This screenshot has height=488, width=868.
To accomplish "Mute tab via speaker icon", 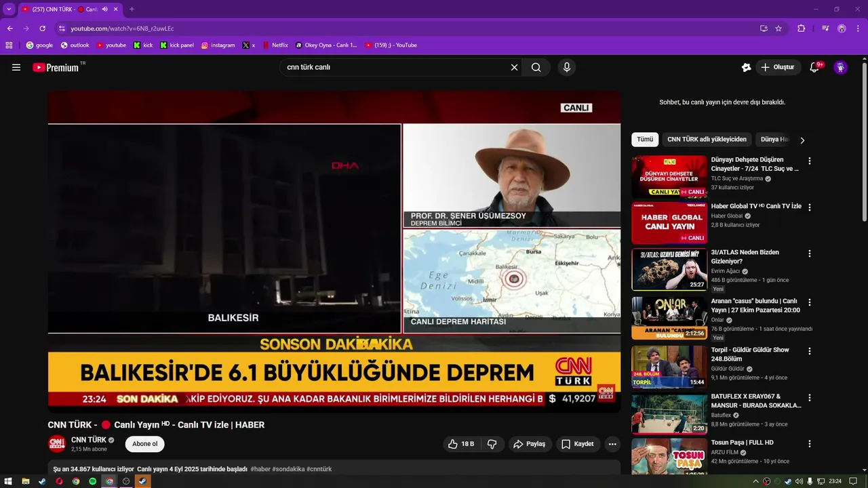I will (105, 9).
